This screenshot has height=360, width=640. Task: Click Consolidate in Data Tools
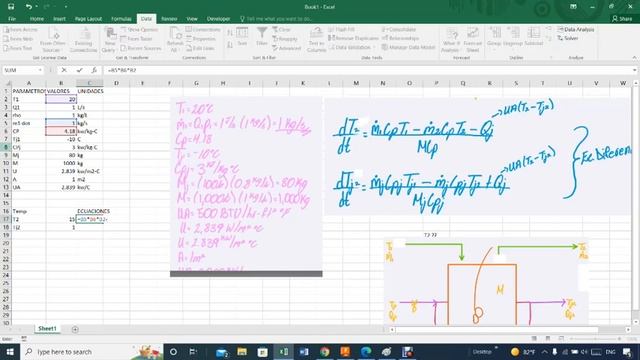pyautogui.click(x=399, y=29)
